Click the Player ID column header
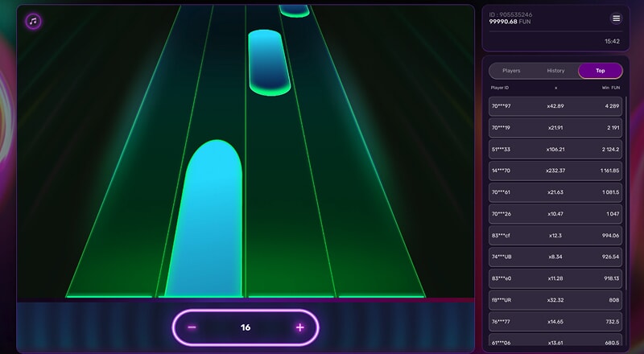The width and height of the screenshot is (644, 354). 501,87
